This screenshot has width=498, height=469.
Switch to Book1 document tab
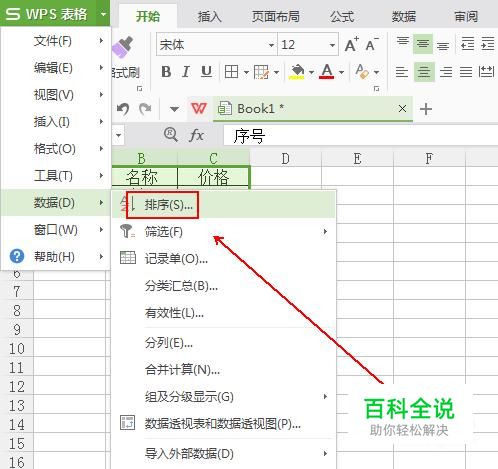[313, 109]
